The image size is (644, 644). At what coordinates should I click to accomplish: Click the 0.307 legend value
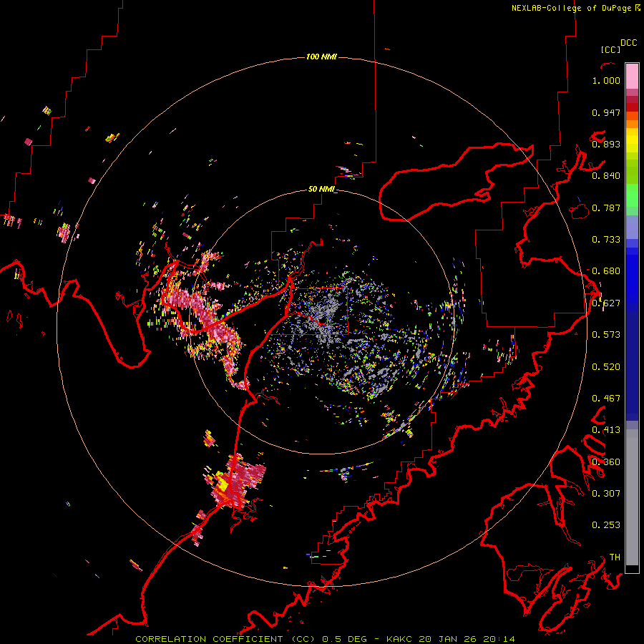pos(606,494)
